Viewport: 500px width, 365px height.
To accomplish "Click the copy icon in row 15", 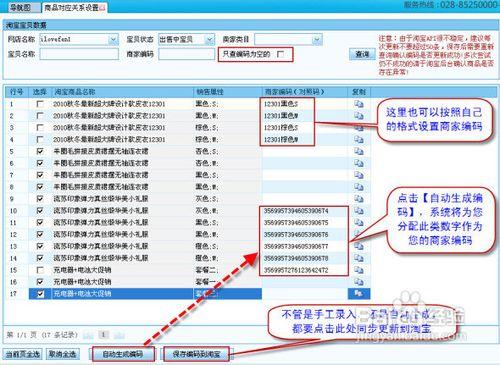I will [x=359, y=270].
